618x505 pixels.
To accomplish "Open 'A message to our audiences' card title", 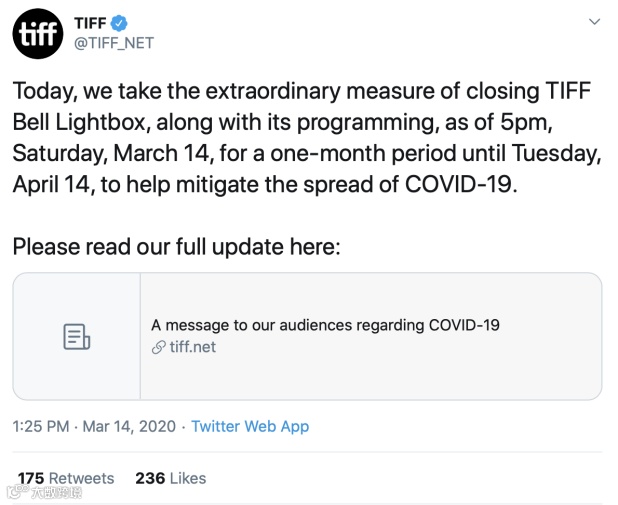I will [x=325, y=325].
